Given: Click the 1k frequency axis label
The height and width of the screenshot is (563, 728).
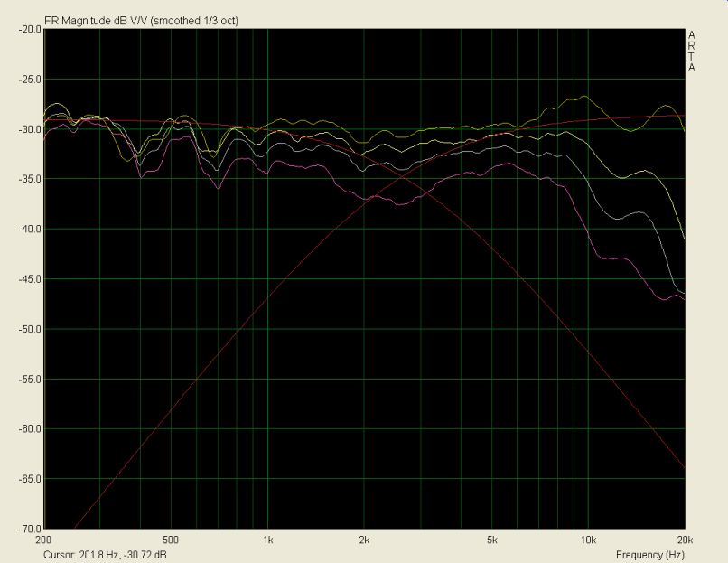Looking at the screenshot, I should (x=268, y=540).
